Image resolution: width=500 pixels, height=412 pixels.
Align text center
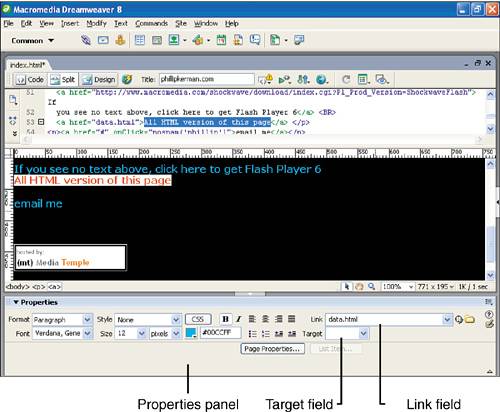[x=265, y=319]
